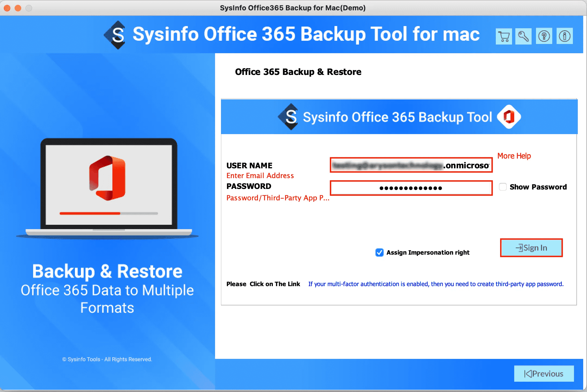This screenshot has width=587, height=392.
Task: Click the 'Backup & Restore' sidebar title
Action: 107,271
